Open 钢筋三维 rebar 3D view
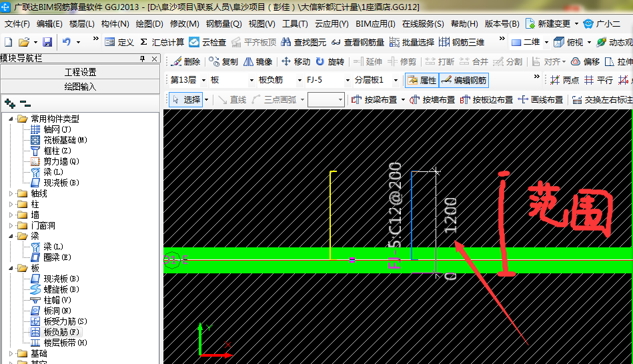Screen dimensions: 633x364 tap(462, 42)
